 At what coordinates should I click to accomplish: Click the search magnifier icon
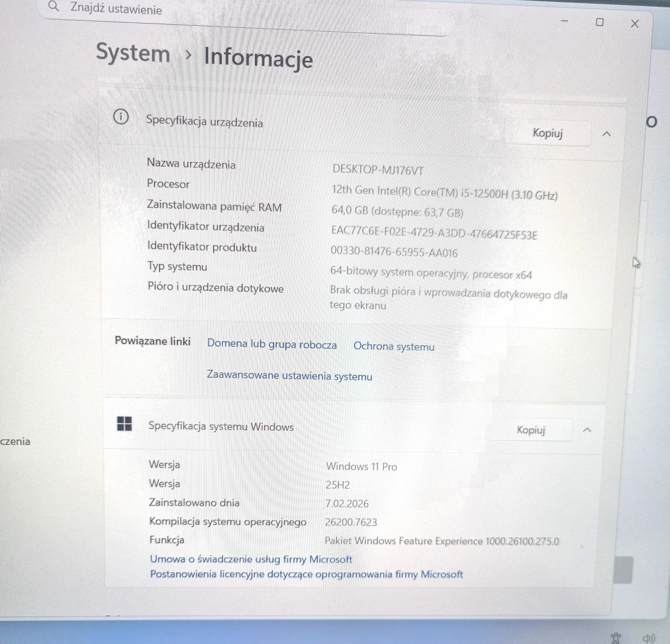click(x=53, y=6)
